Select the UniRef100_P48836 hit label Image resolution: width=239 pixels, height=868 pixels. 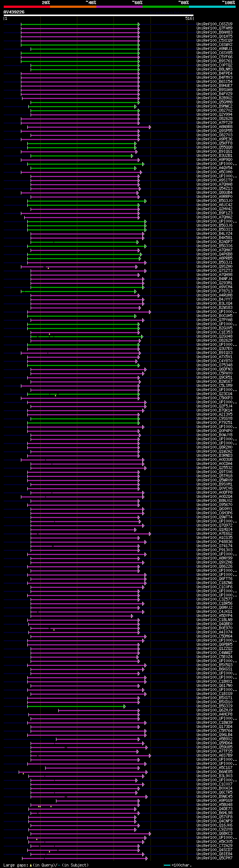tap(214, 542)
